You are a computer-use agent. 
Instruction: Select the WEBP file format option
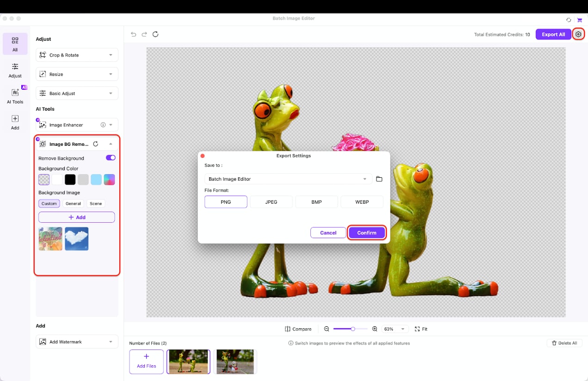click(362, 201)
